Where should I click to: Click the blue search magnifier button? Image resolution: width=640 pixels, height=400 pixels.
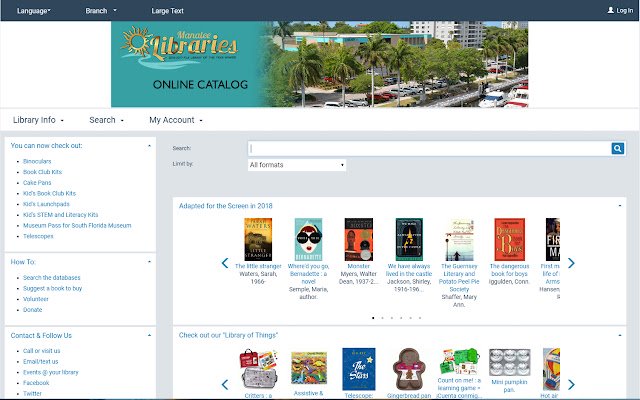618,148
